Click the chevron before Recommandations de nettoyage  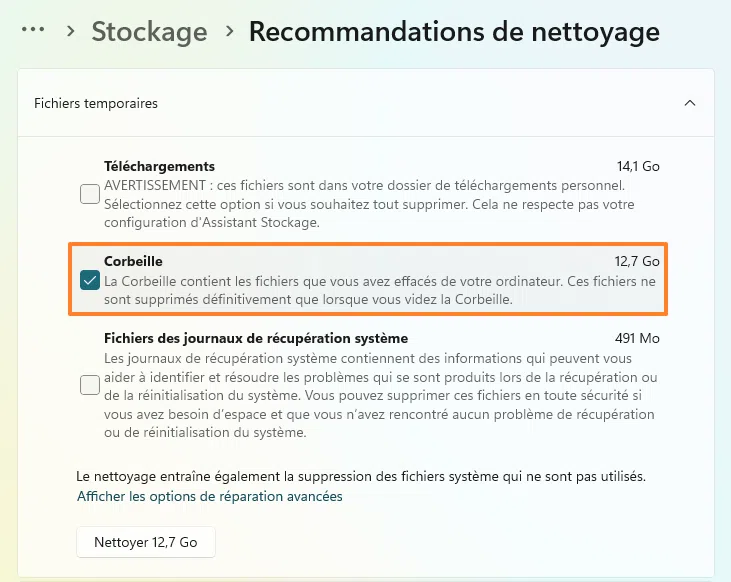tap(229, 31)
